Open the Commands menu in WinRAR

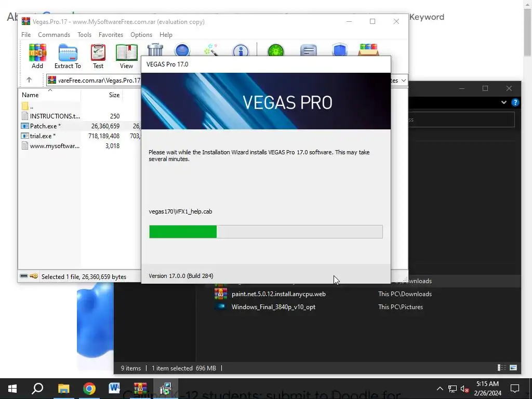pyautogui.click(x=54, y=35)
